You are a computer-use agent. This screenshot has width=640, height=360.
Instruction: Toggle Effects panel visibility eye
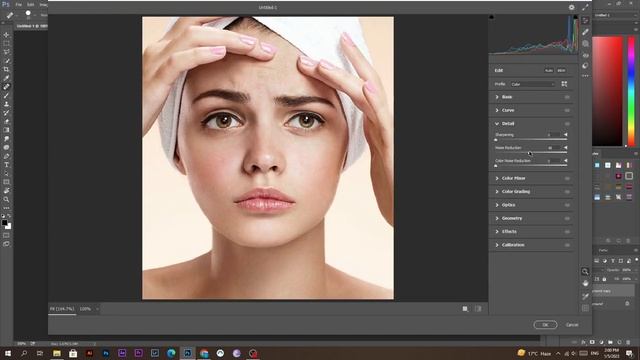click(567, 232)
